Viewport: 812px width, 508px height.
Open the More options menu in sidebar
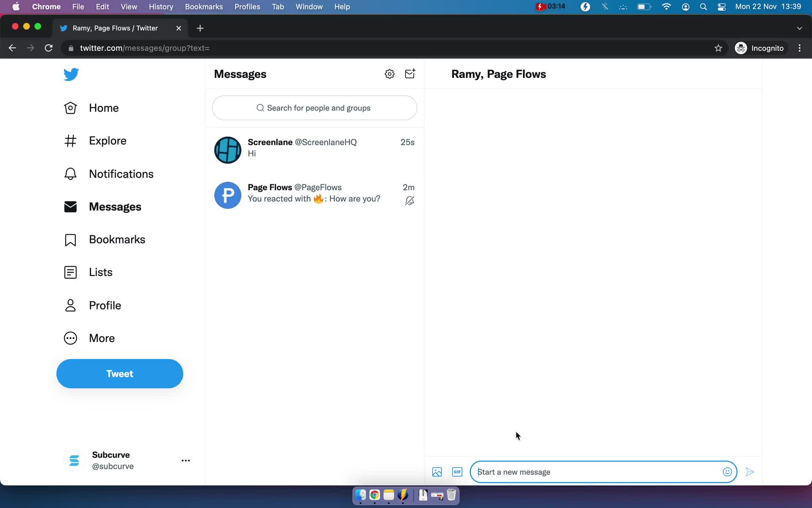89,338
